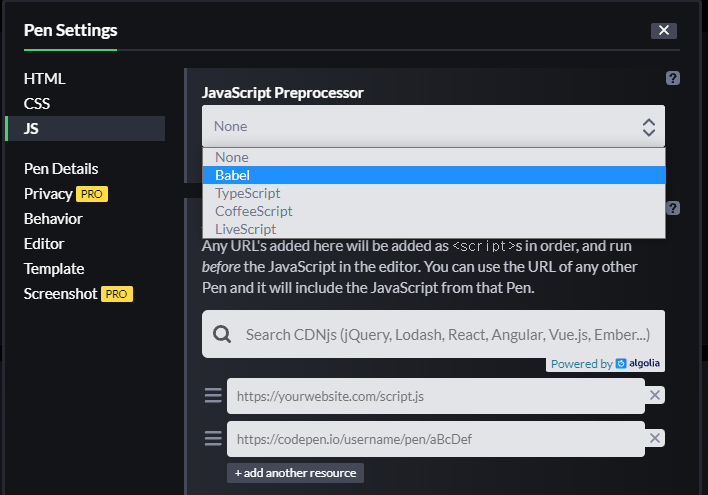Open the Privacy PRO section
This screenshot has width=708, height=495.
click(x=65, y=194)
